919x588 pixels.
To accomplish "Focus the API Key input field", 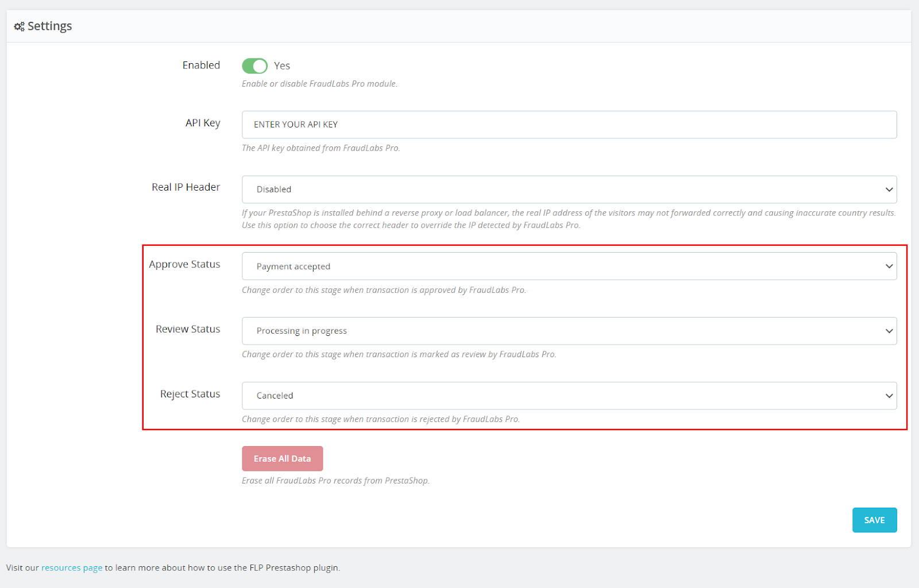I will [569, 125].
